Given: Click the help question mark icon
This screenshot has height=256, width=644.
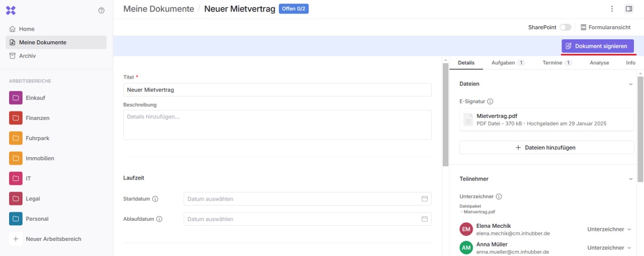Looking at the screenshot, I should click(x=101, y=10).
